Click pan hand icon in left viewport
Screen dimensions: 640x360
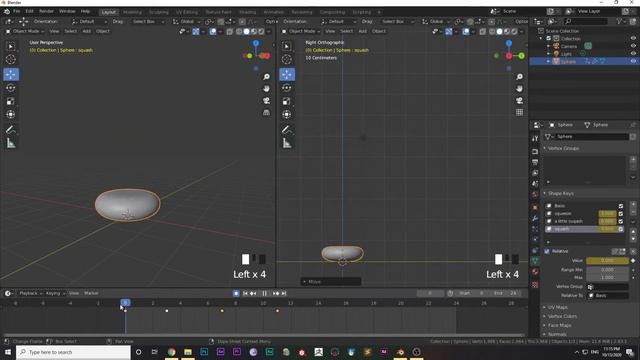tap(267, 89)
